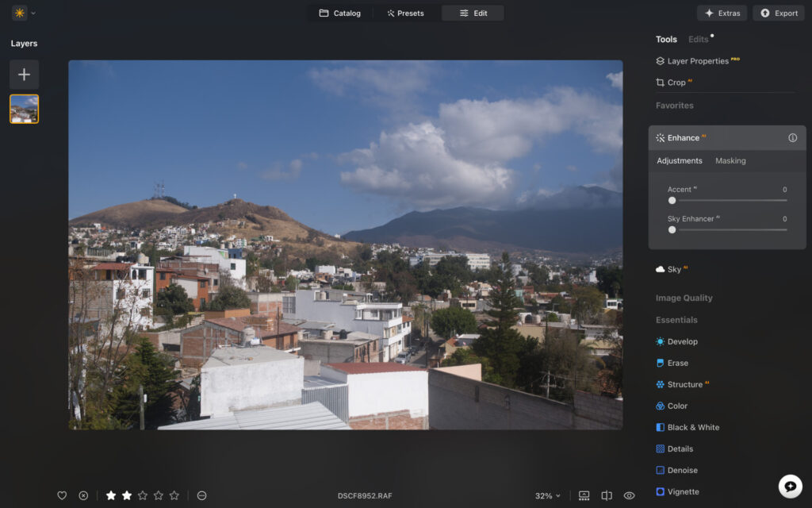Select the Crop tool
The height and width of the screenshot is (508, 812).
pyautogui.click(x=675, y=82)
